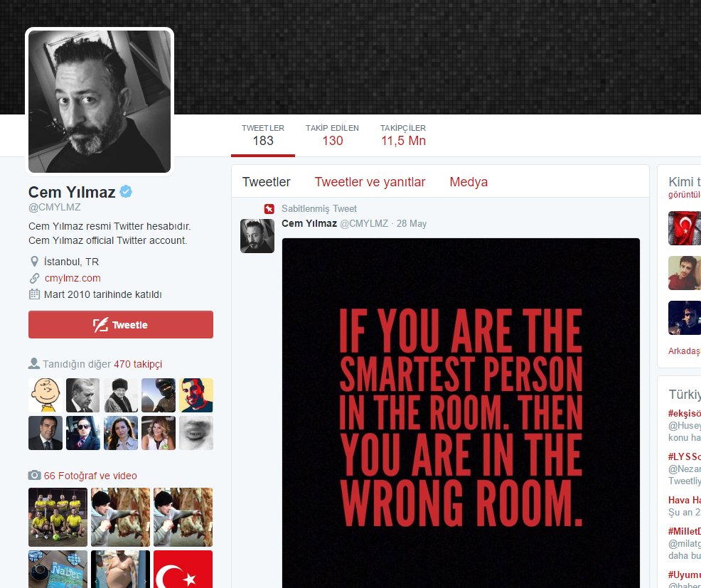
Task: Open the 470 takipçi link
Action: tap(138, 364)
